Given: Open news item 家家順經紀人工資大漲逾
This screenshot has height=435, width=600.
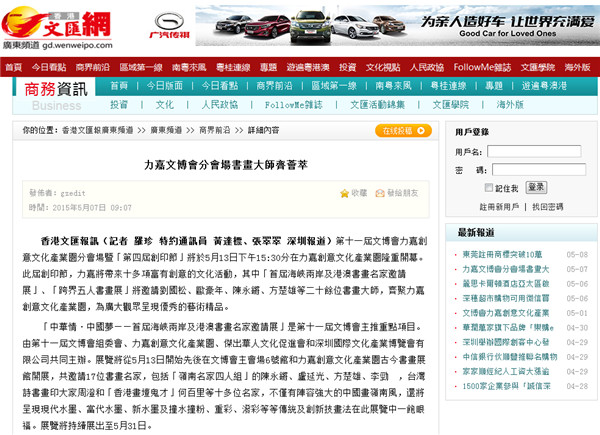Looking at the screenshot, I should tap(505, 371).
